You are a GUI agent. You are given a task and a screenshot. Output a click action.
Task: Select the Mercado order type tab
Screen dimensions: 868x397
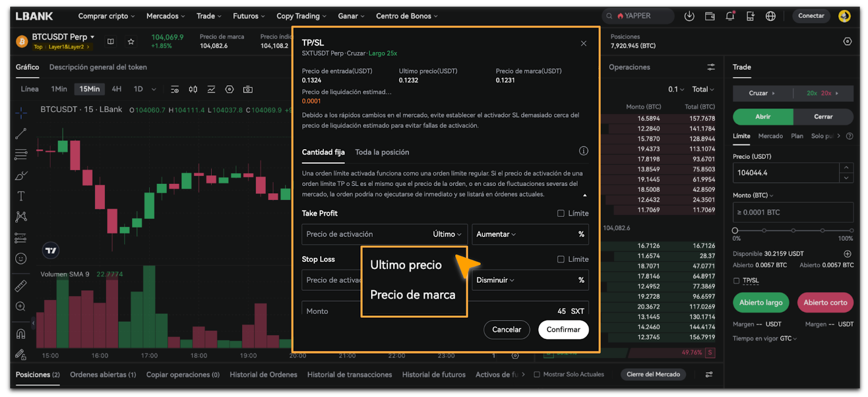coord(770,136)
